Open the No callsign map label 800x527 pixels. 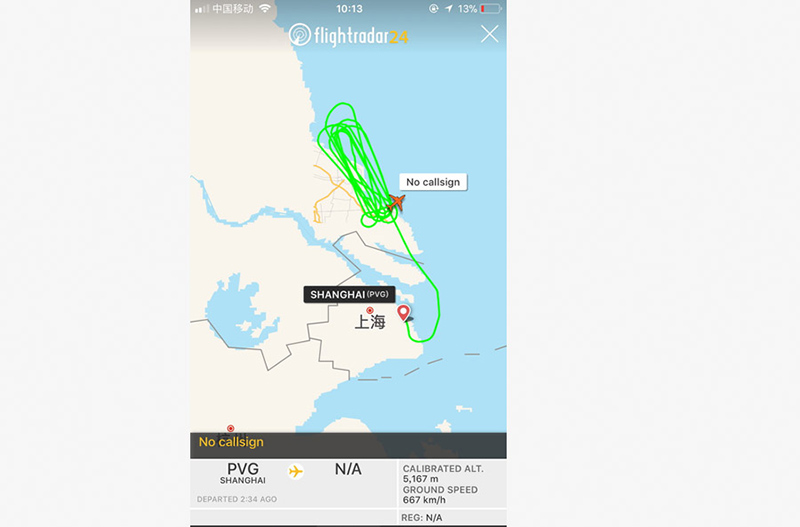pos(433,182)
